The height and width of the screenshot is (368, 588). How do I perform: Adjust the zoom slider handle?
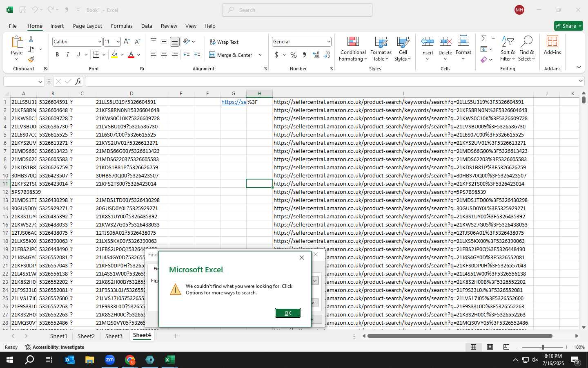(543, 347)
